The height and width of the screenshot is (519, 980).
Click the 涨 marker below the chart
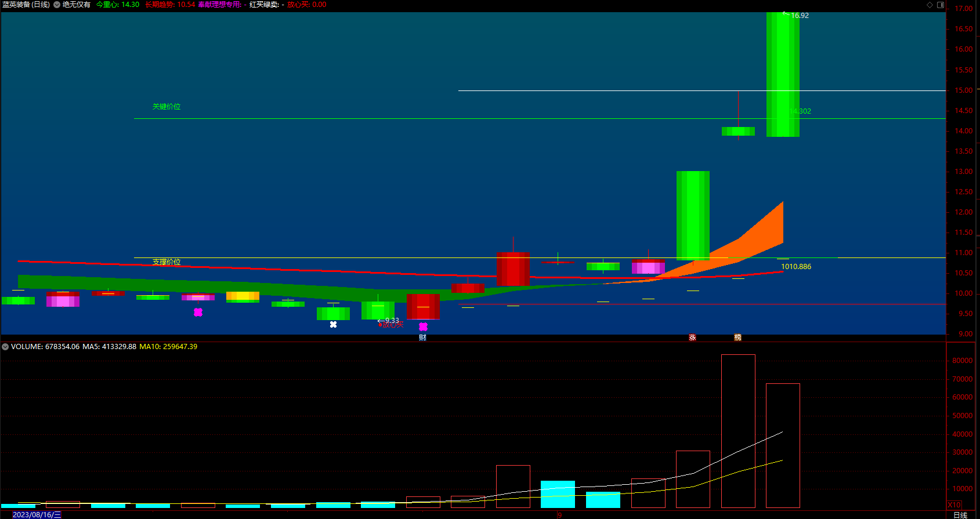coord(692,337)
